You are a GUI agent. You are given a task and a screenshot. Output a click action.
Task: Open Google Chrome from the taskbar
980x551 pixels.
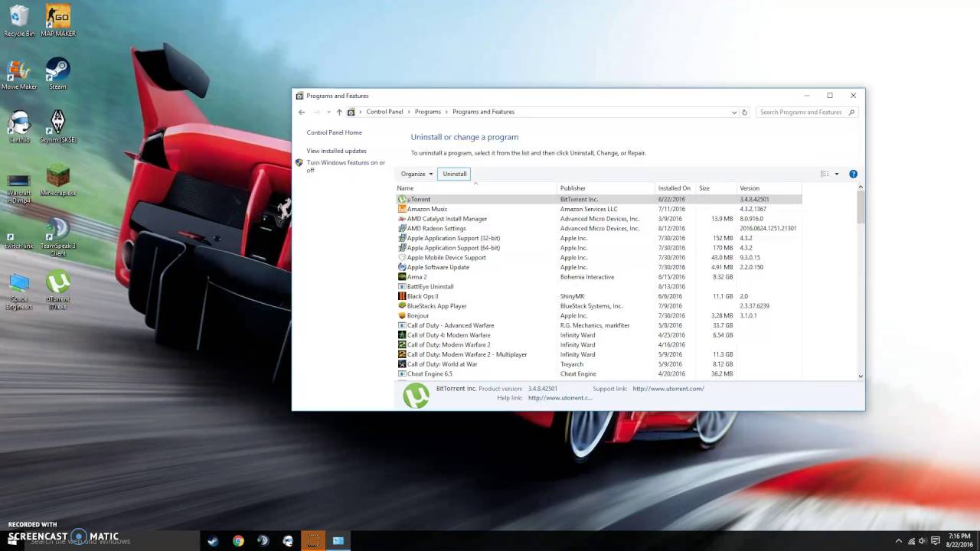pyautogui.click(x=238, y=540)
